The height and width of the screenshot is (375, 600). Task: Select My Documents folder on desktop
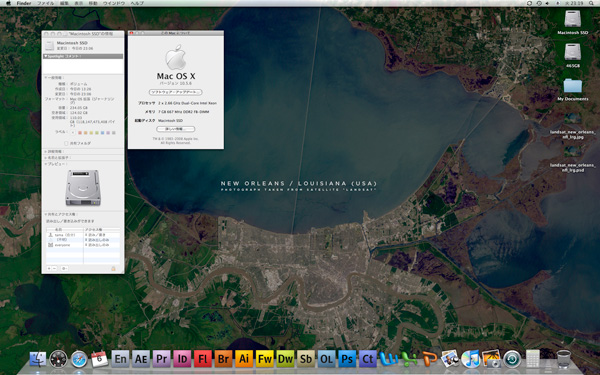click(x=572, y=86)
